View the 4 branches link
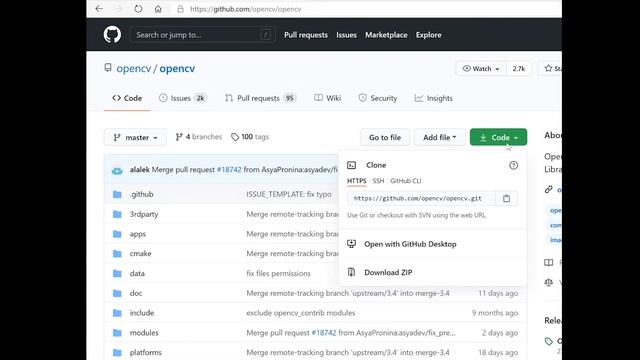The height and width of the screenshot is (360, 640). click(199, 137)
